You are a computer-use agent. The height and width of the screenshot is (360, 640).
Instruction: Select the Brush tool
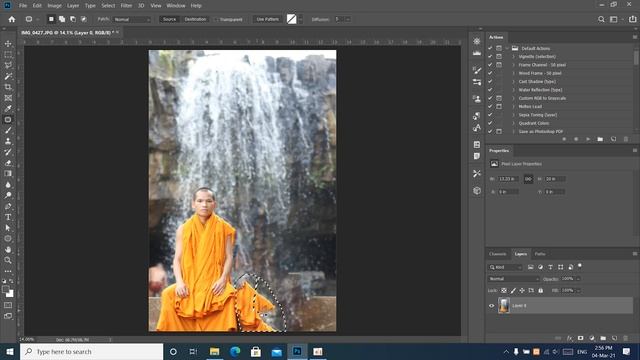click(x=8, y=130)
